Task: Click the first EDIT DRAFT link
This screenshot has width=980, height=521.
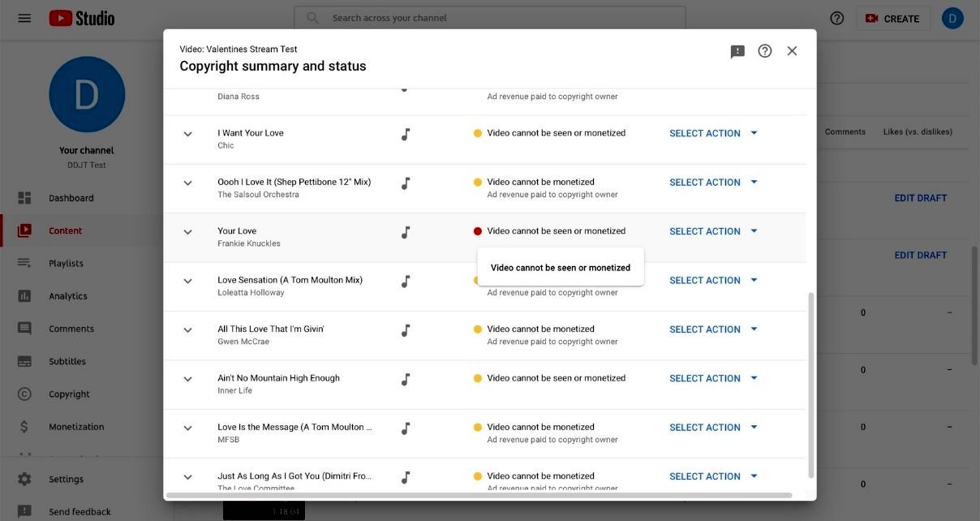Action: tap(920, 198)
